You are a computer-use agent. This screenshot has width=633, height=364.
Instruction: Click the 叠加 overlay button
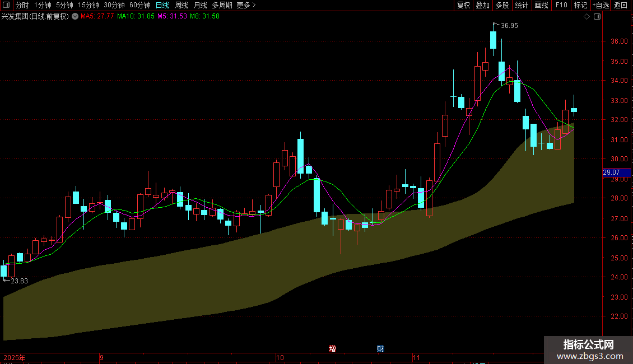click(482, 5)
